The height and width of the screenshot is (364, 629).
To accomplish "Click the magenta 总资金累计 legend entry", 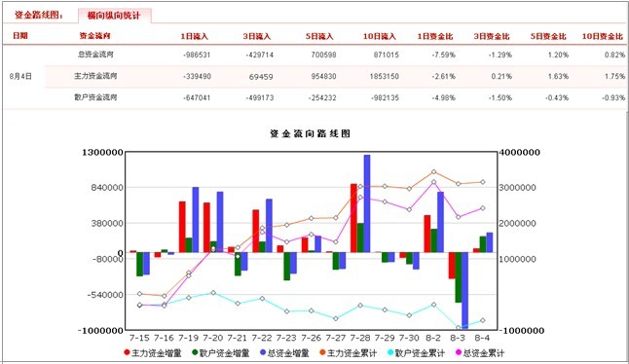I will 480,353.
